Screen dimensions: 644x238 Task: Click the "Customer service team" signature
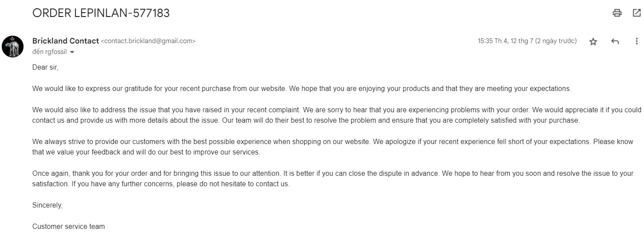(68, 226)
